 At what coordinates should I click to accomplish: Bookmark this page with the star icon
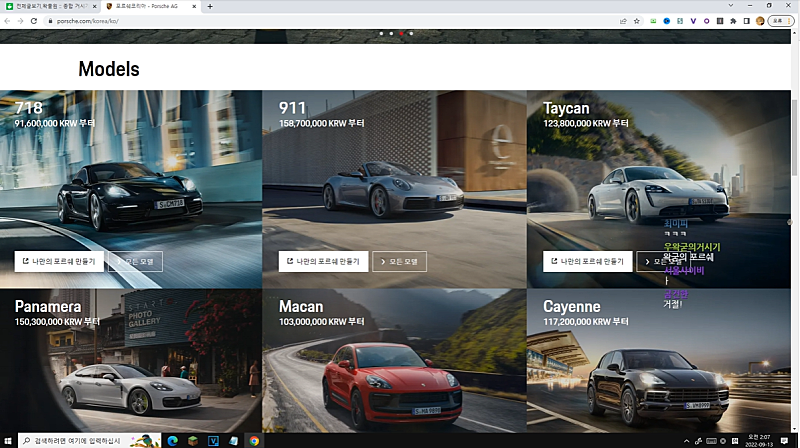(x=636, y=20)
